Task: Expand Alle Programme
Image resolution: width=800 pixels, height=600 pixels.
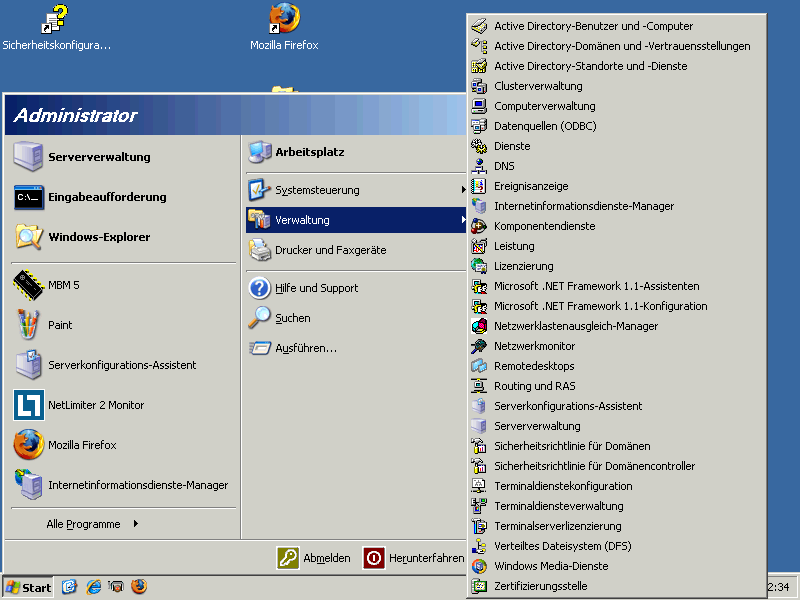Action: [92, 524]
